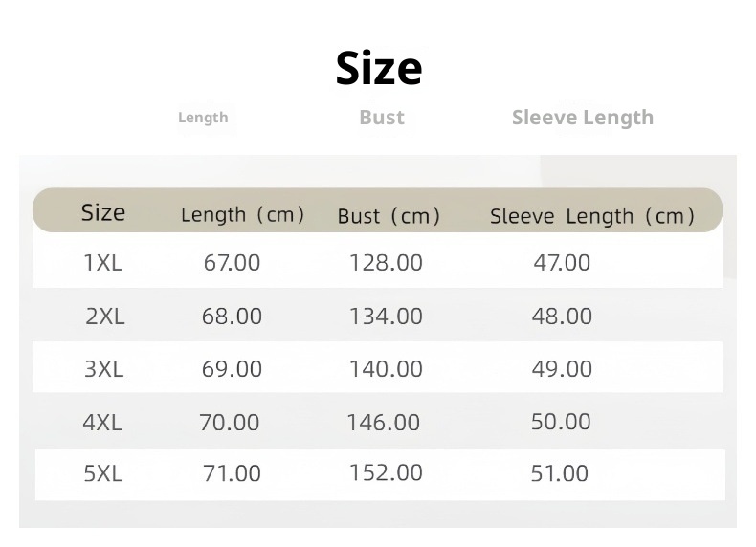Select the 2XL size row label
756x547 pixels.
tap(105, 317)
